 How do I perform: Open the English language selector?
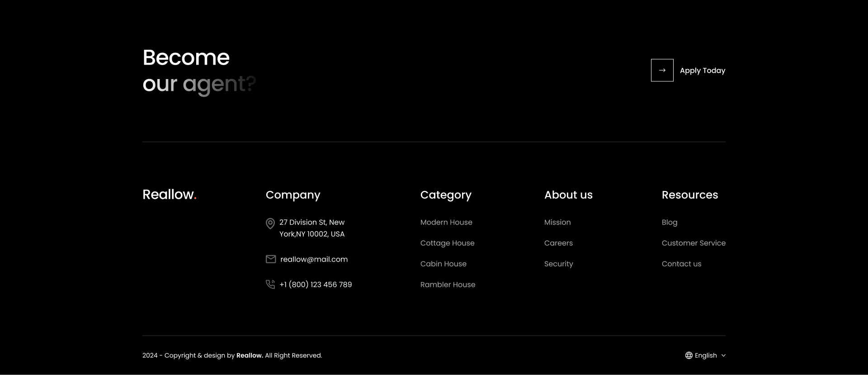pyautogui.click(x=705, y=356)
